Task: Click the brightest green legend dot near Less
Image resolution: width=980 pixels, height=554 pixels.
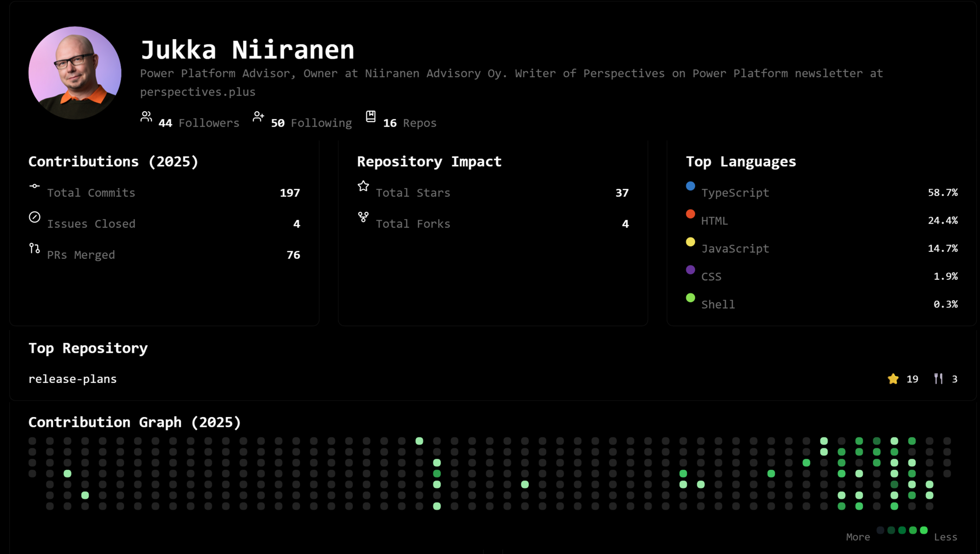Action: coord(923,530)
